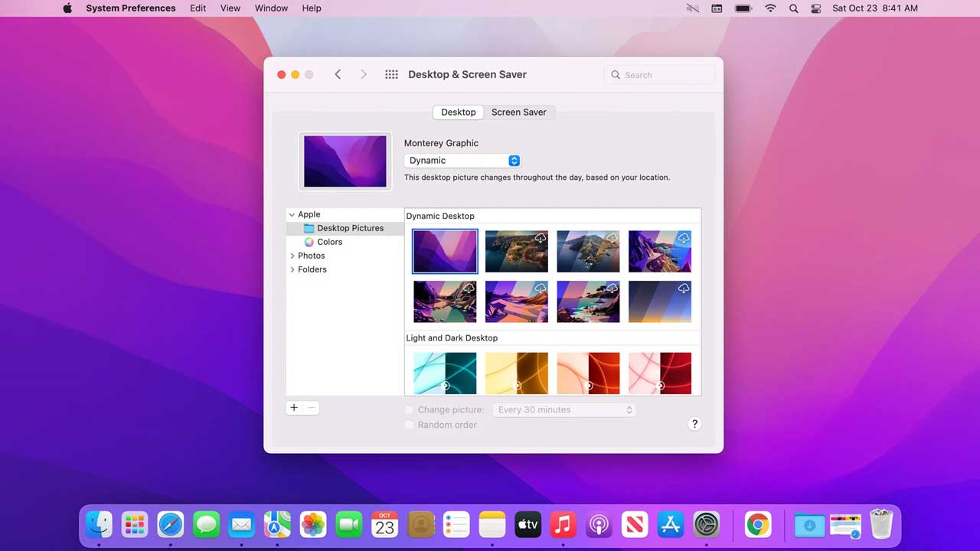The width and height of the screenshot is (980, 551).
Task: Click the Search field in the toolbar
Action: tap(660, 74)
